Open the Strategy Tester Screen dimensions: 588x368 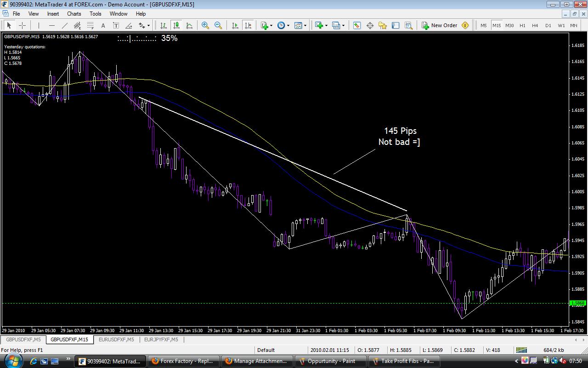point(408,25)
